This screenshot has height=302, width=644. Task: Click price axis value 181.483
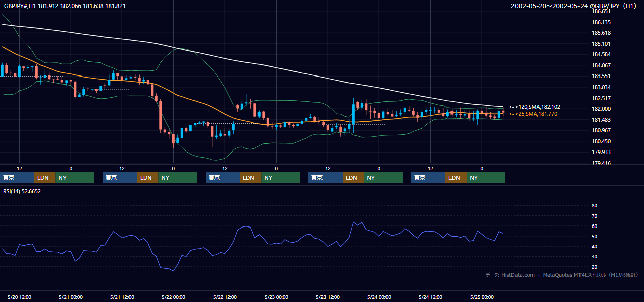(x=601, y=120)
